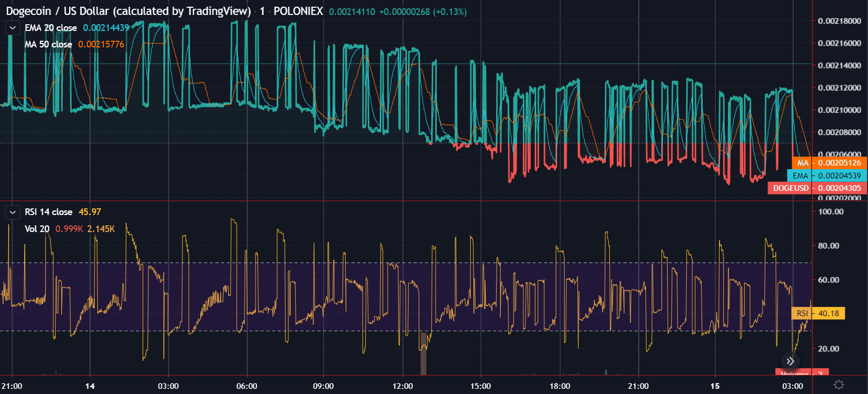Click the 15 date marker on time axis
Viewport: 868px width, 394px height.
[715, 386]
